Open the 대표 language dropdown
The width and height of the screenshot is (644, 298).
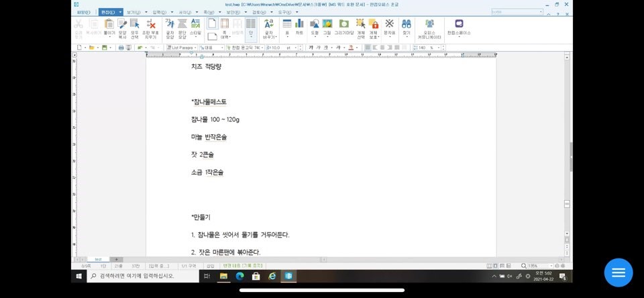(x=222, y=48)
